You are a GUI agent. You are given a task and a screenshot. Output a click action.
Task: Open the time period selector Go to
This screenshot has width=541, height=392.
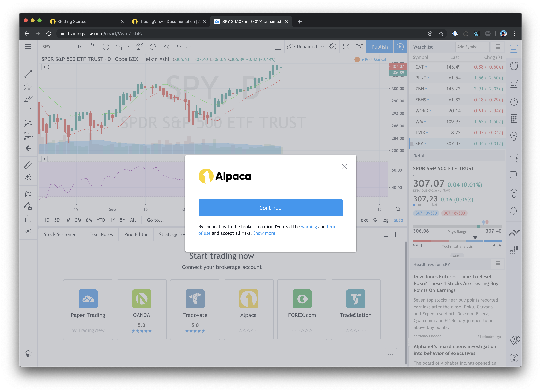pos(155,220)
